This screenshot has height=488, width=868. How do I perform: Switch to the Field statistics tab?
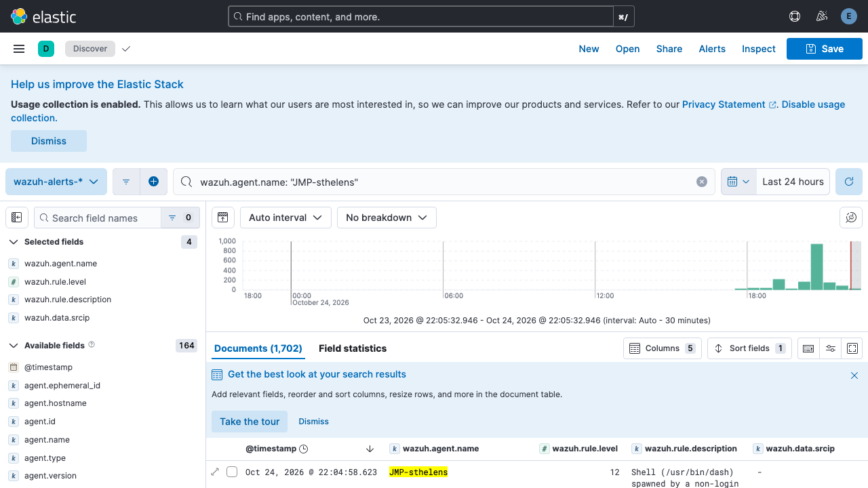(x=353, y=348)
